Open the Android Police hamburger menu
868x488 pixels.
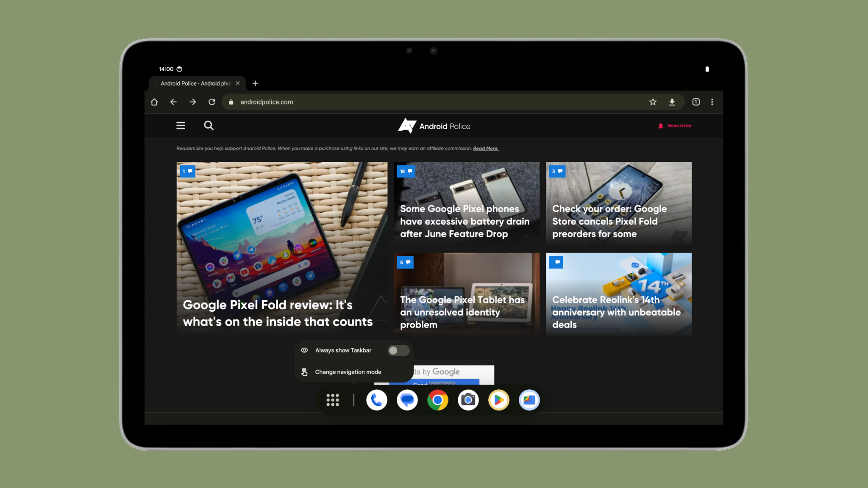181,125
